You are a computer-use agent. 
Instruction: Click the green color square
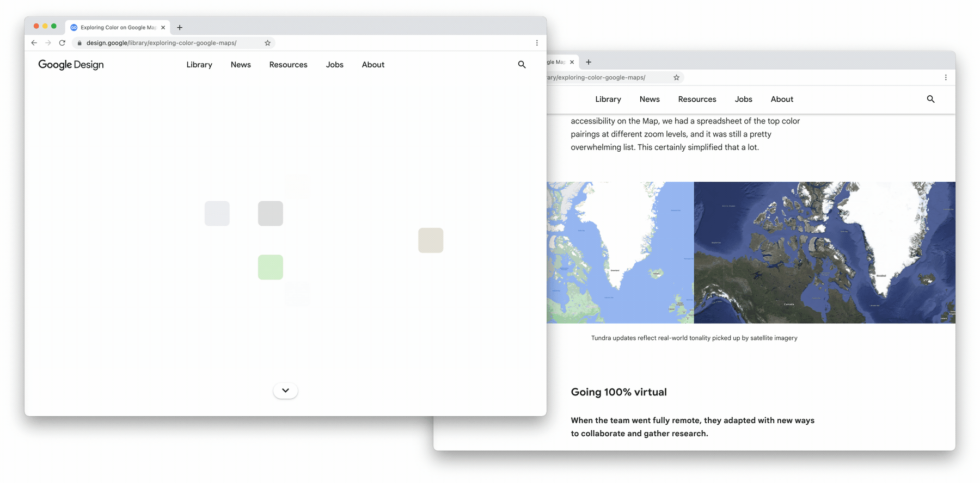[x=271, y=267]
